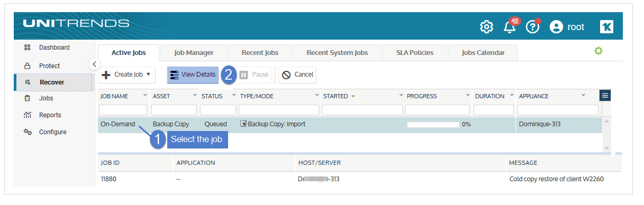This screenshot has height=205, width=644.
Task: Open the Jobs Calendar tab
Action: [x=483, y=53]
